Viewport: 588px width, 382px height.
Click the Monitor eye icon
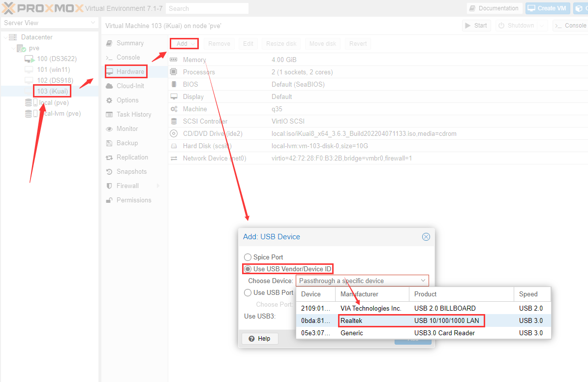[x=109, y=128]
